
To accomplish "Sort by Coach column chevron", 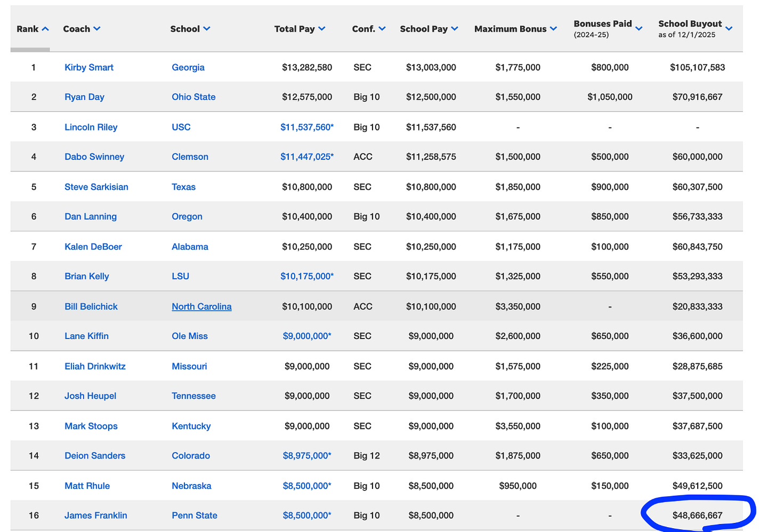I will [x=96, y=29].
